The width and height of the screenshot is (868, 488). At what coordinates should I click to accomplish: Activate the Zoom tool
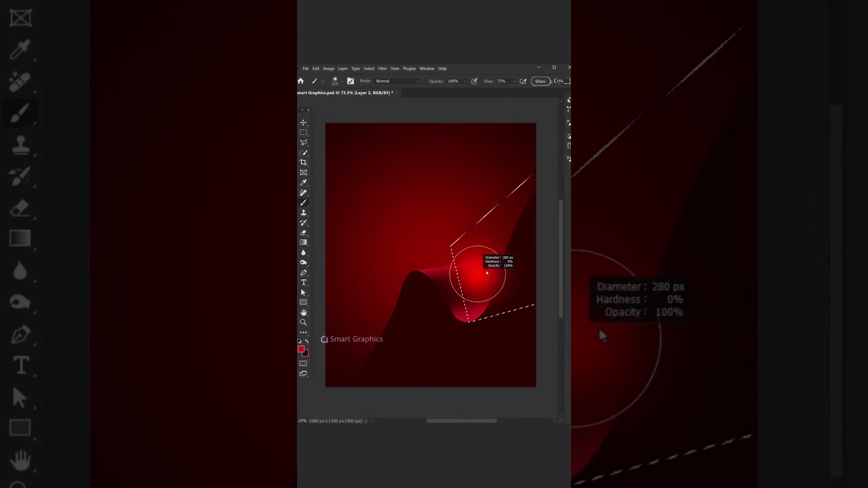(303, 322)
